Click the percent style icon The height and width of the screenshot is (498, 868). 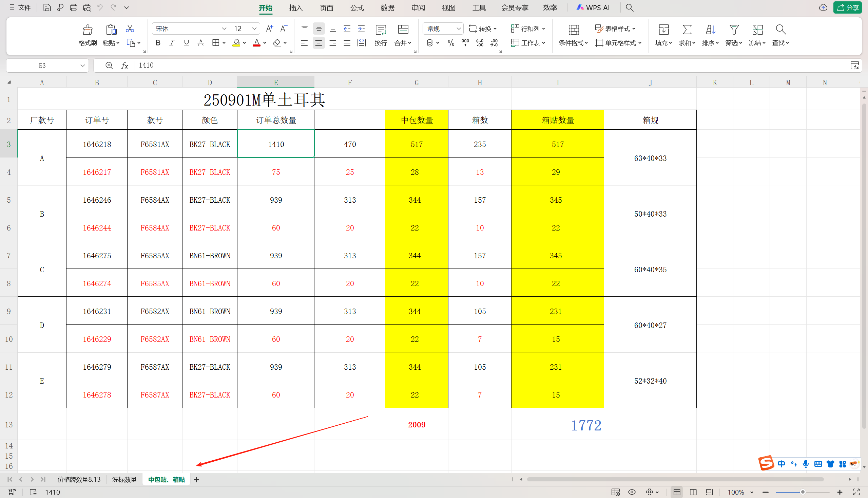pyautogui.click(x=451, y=43)
